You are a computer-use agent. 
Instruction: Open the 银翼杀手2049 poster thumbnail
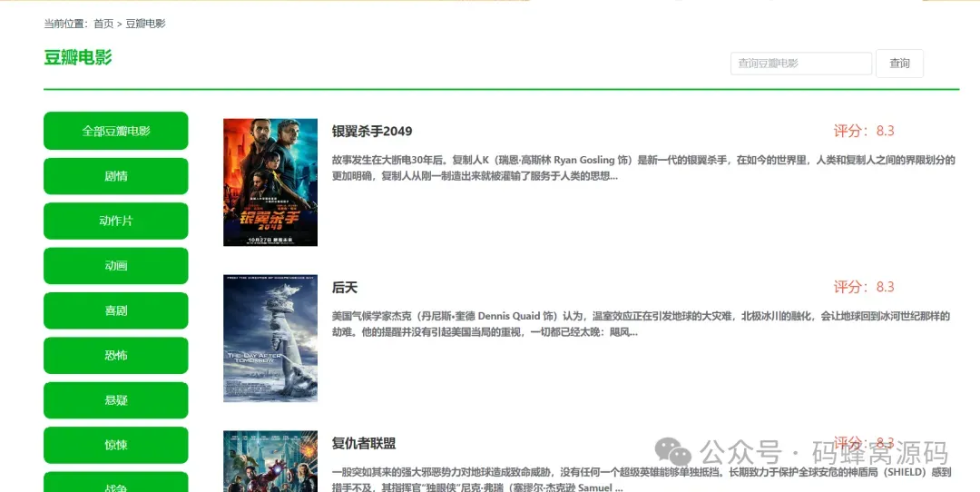(270, 182)
